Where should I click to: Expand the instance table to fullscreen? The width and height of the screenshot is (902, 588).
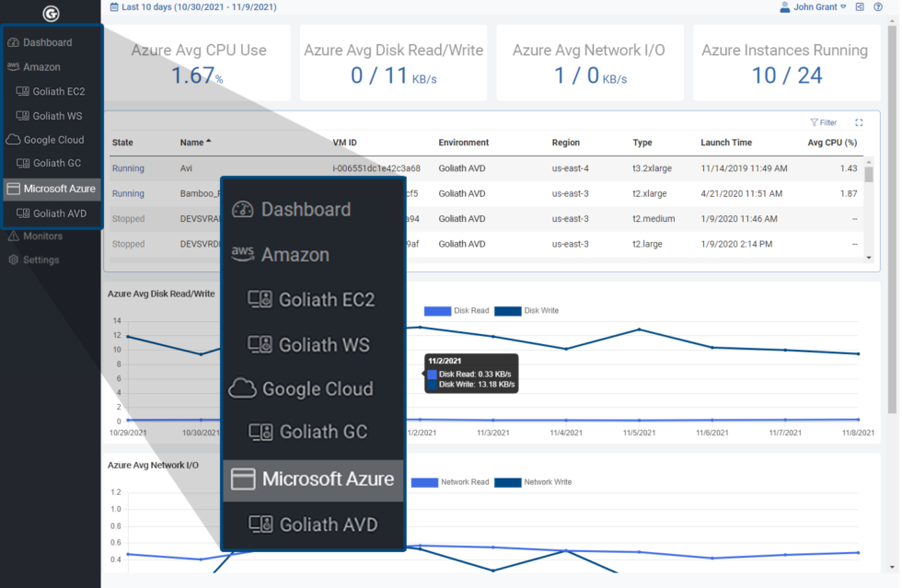(x=861, y=121)
